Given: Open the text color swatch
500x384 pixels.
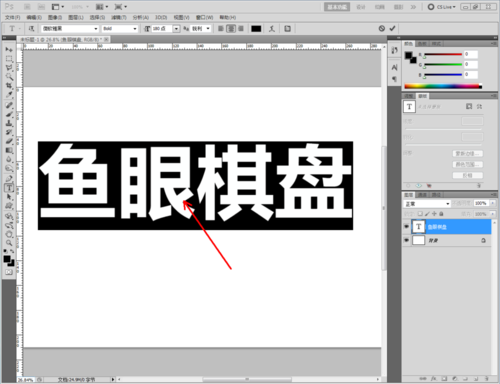Looking at the screenshot, I should coord(256,29).
